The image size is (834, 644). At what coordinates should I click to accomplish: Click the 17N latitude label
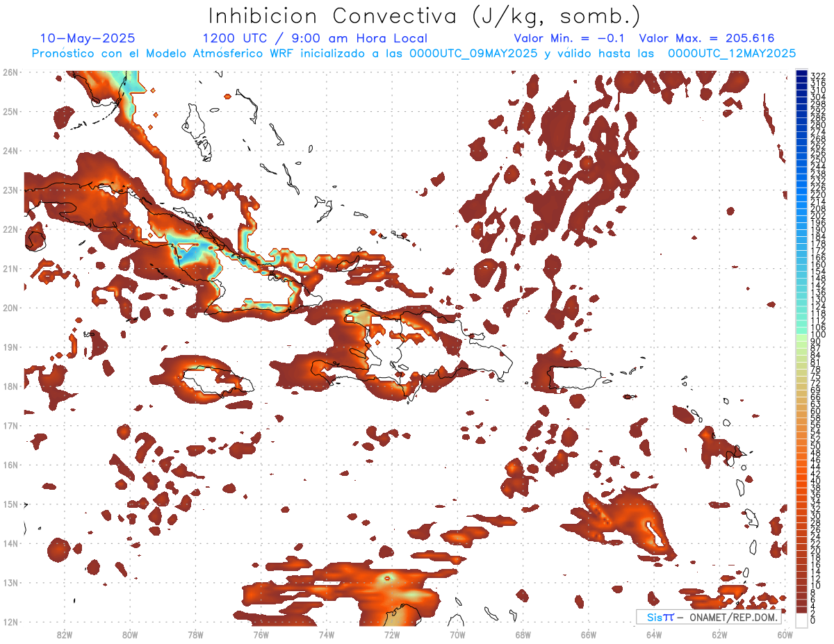pos(10,425)
